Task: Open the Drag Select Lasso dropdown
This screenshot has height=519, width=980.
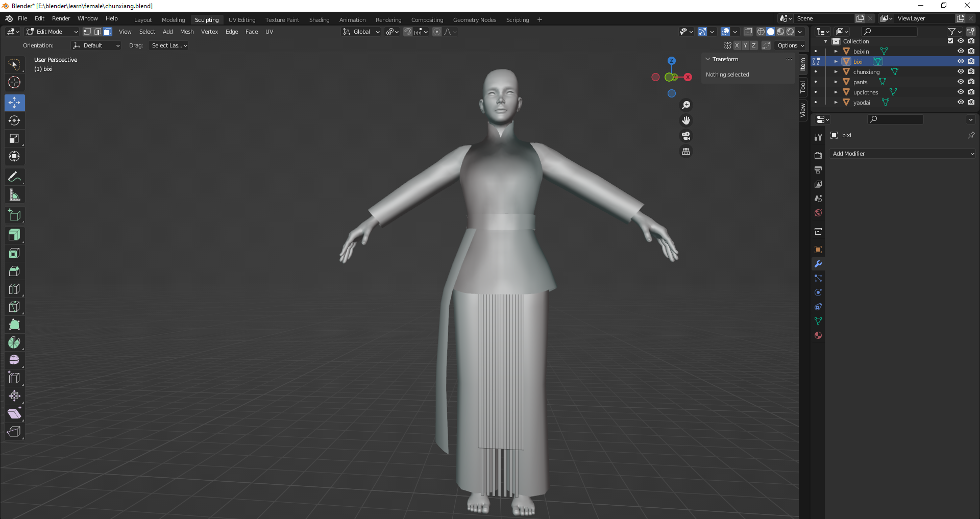Action: [x=169, y=45]
